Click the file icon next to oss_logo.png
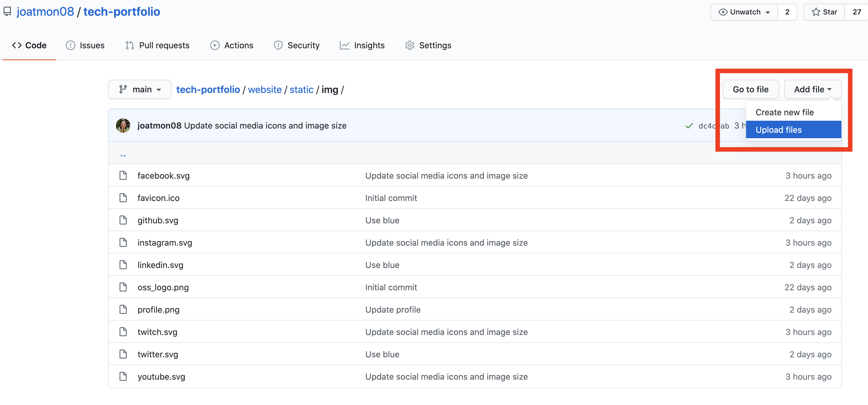This screenshot has height=405, width=868. tap(123, 287)
